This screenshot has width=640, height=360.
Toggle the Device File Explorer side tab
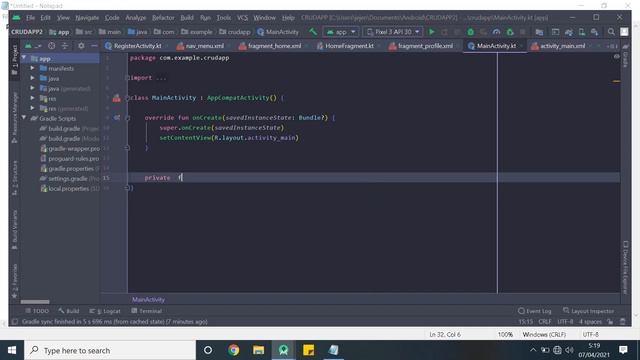pos(625,267)
